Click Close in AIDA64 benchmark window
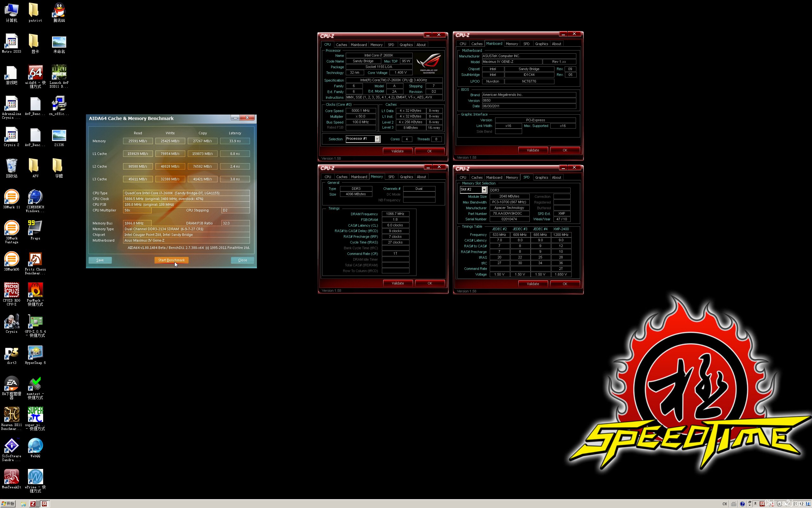Viewport: 812px width, 508px height. coord(242,260)
